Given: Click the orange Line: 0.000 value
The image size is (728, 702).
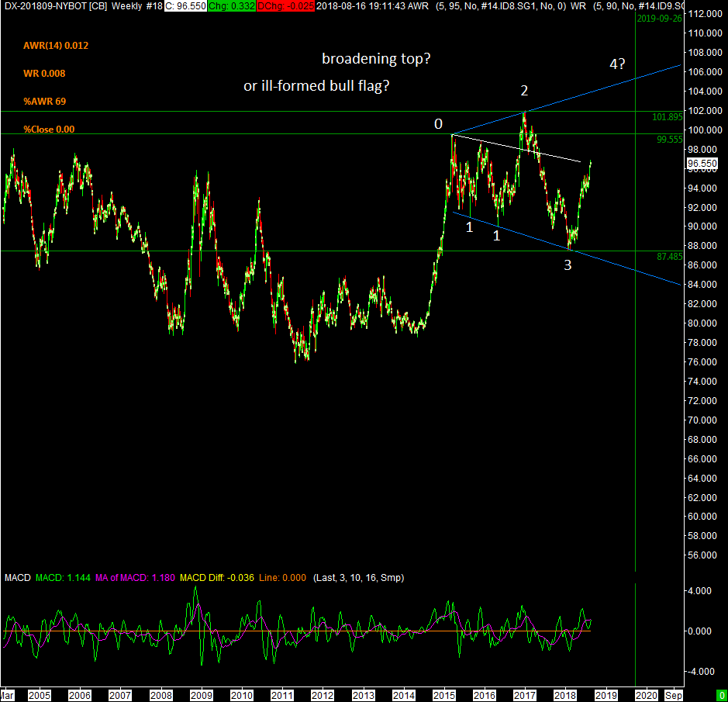Looking at the screenshot, I should [282, 578].
